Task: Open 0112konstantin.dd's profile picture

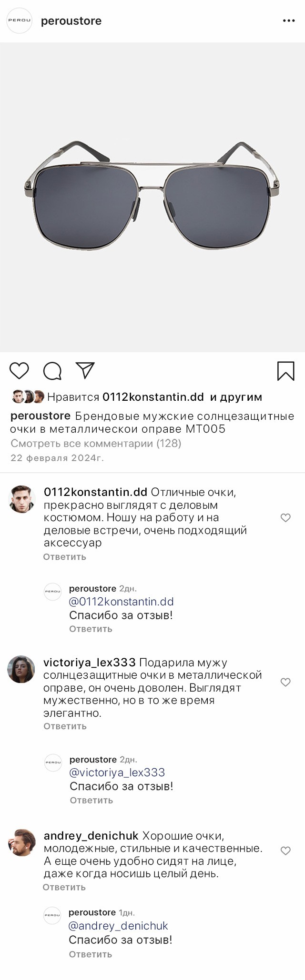Action: [22, 499]
